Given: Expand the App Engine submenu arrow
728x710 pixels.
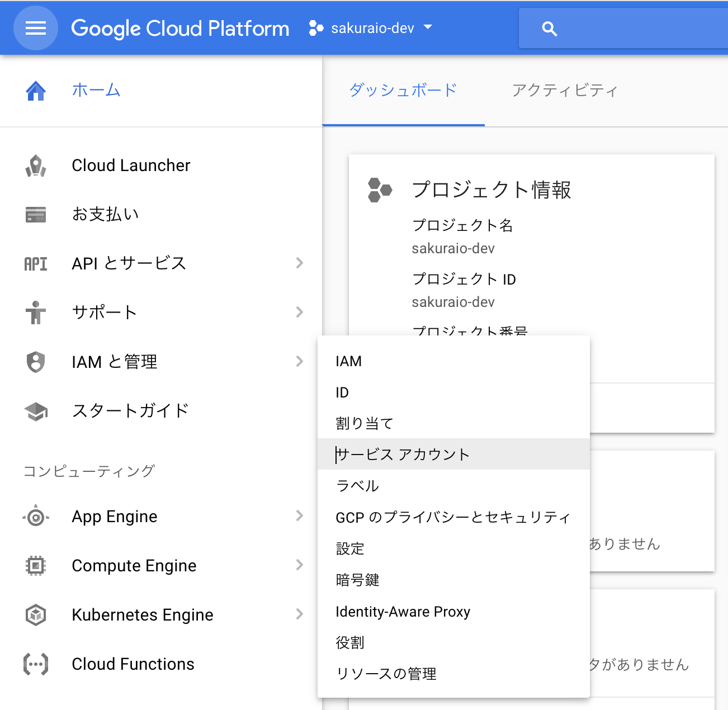Looking at the screenshot, I should [x=300, y=515].
